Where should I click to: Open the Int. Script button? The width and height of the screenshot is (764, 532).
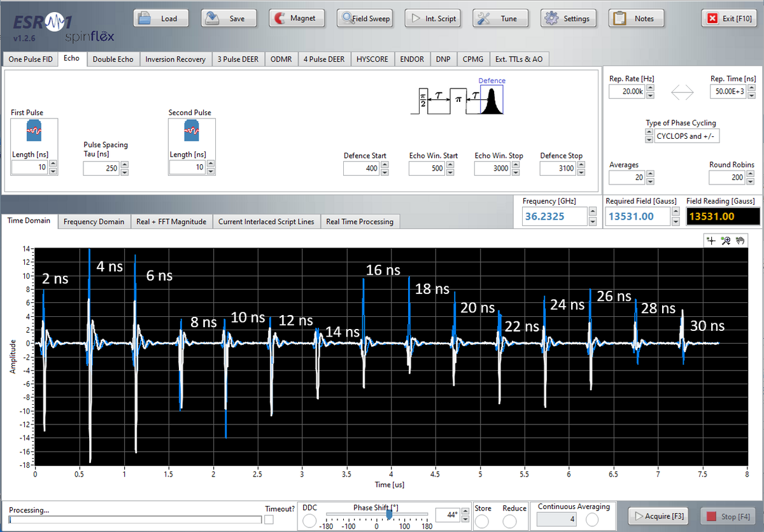tap(433, 18)
